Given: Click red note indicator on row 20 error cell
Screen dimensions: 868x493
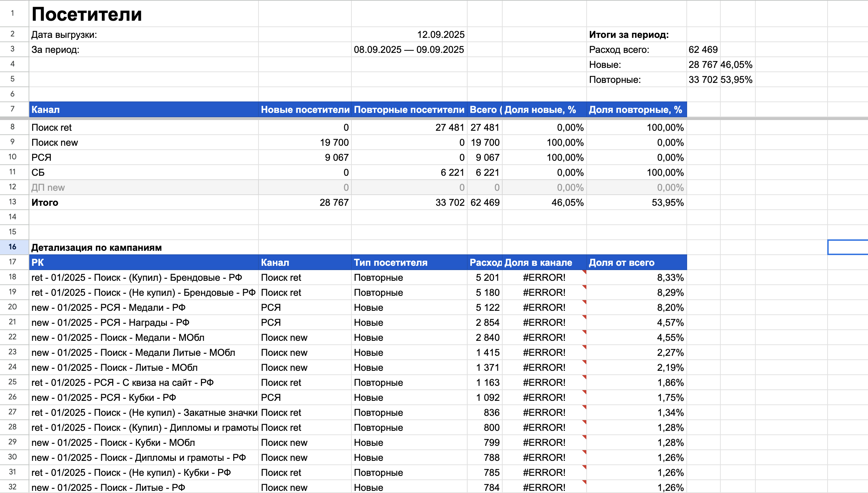Looking at the screenshot, I should click(x=585, y=302).
